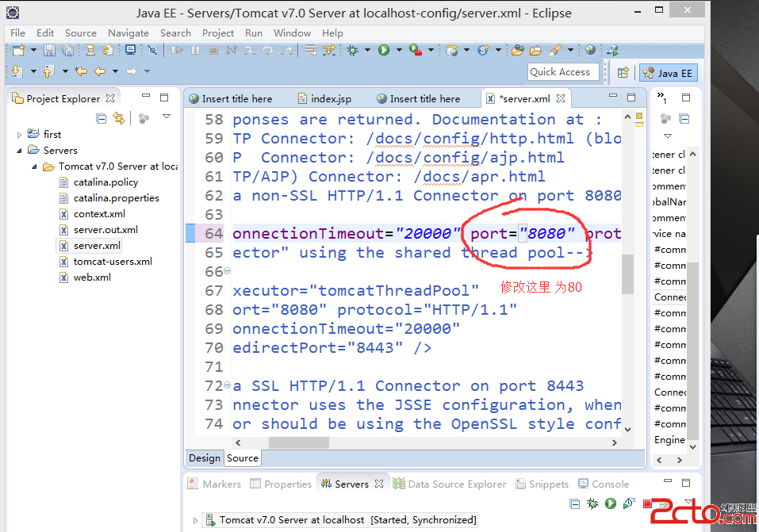The image size is (759, 532).
Task: Click the Last Edit Location icon
Action: [x=81, y=71]
